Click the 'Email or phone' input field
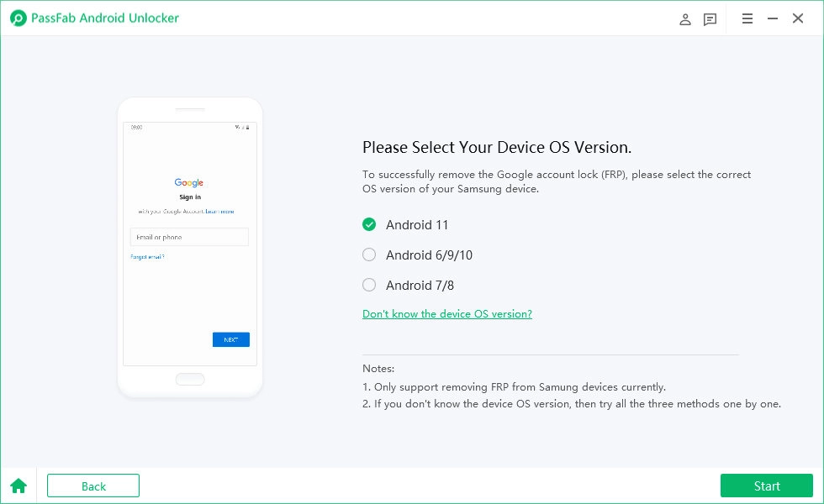Image resolution: width=824 pixels, height=504 pixels. pos(189,237)
